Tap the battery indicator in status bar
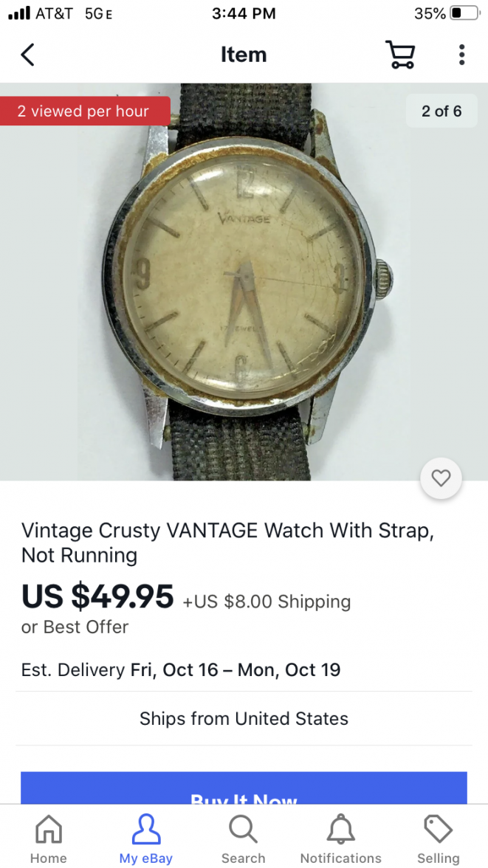The height and width of the screenshot is (868, 488). [x=464, y=13]
